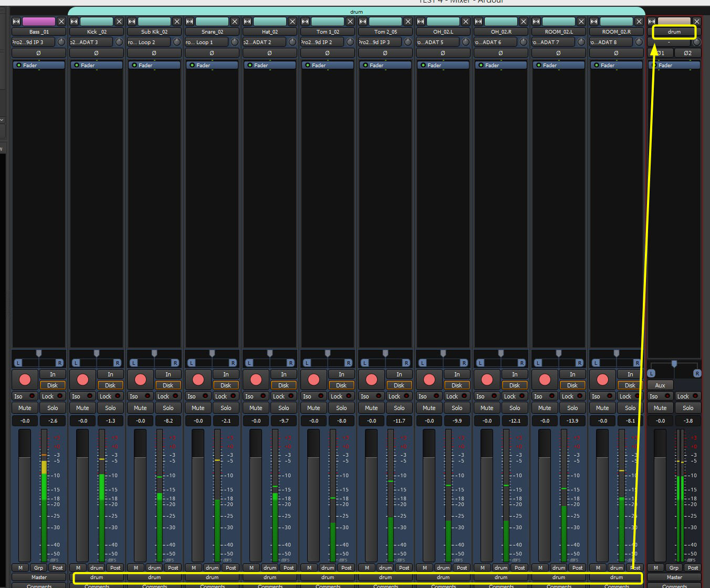Click the input trim knob on Sub Kik_02

click(x=177, y=42)
